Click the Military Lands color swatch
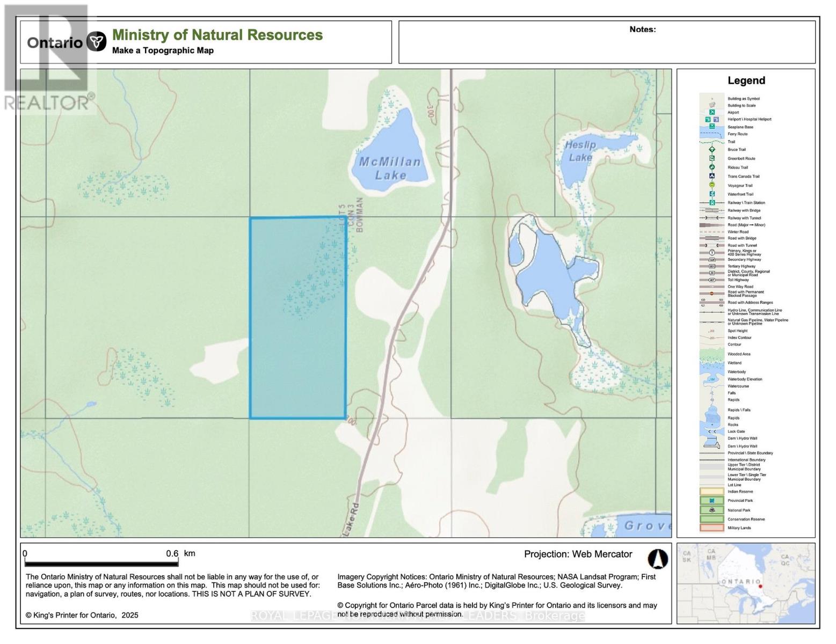 coord(712,528)
